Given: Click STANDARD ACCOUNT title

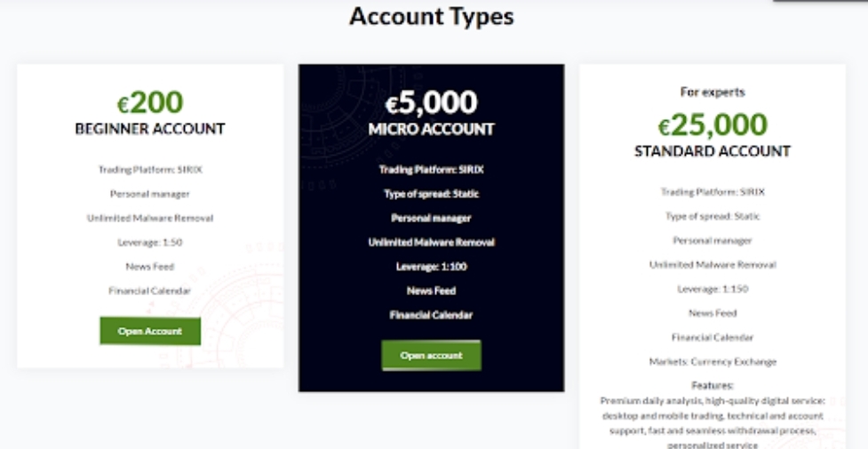Looking at the screenshot, I should (713, 151).
